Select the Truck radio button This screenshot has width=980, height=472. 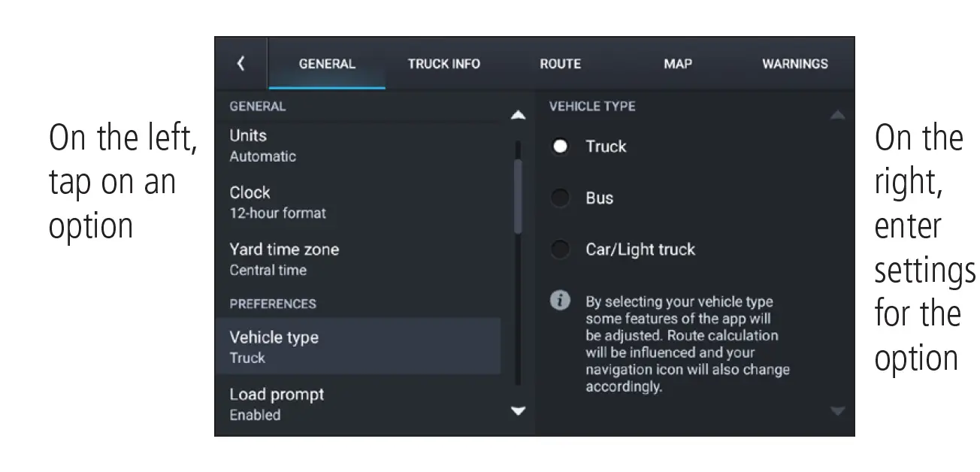coord(560,147)
